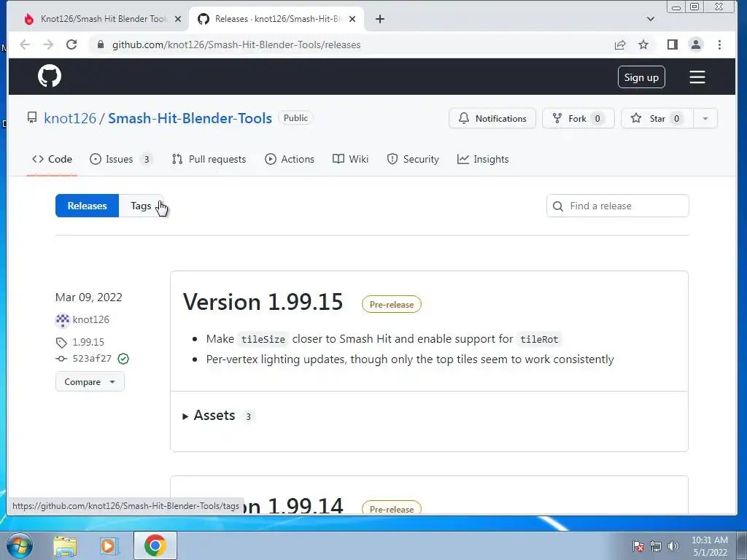Click the Issues count badge 3
The width and height of the screenshot is (747, 560).
pyautogui.click(x=146, y=159)
